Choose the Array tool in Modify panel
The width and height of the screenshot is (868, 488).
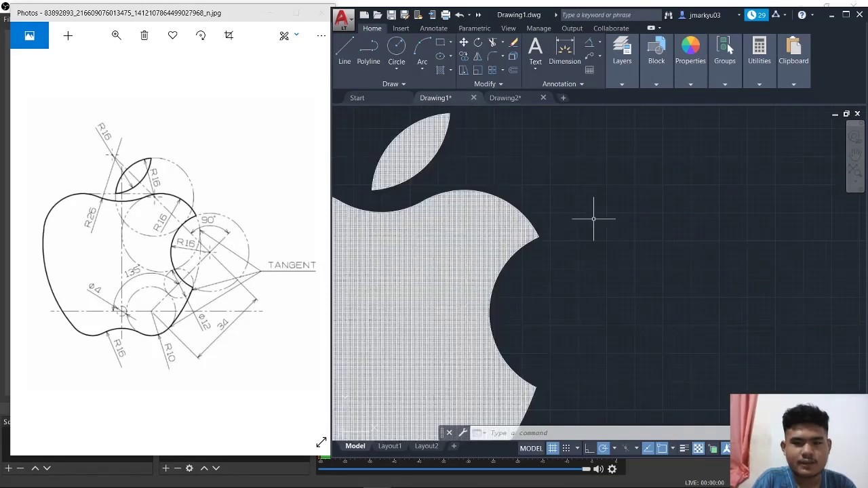click(493, 70)
